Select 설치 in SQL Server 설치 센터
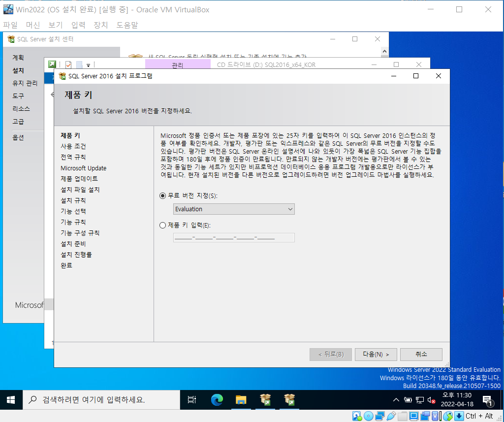This screenshot has height=422, width=504. [x=18, y=70]
